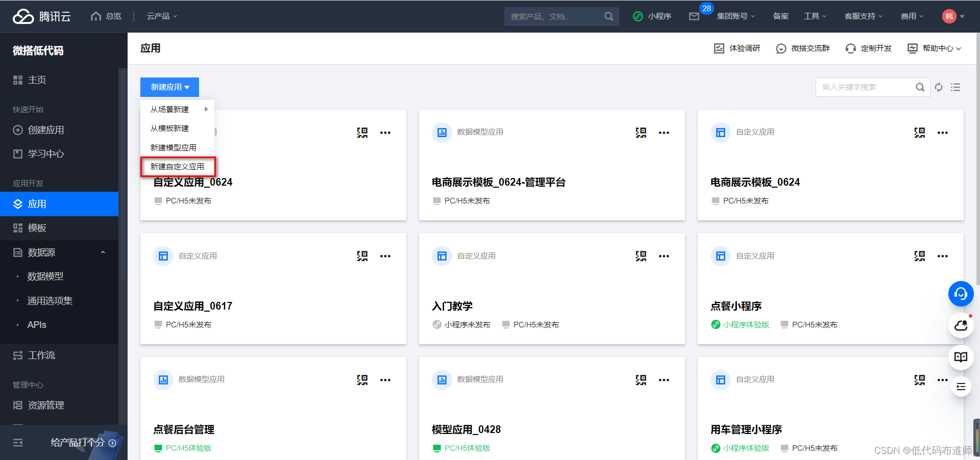This screenshot has width=980, height=460.
Task: Open the 备案 link
Action: pos(781,16)
